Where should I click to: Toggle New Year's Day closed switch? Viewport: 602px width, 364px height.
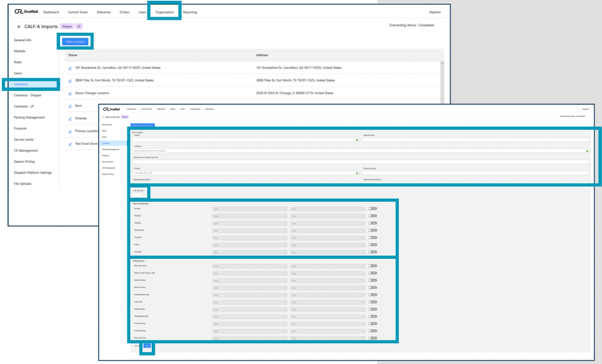[372, 266]
